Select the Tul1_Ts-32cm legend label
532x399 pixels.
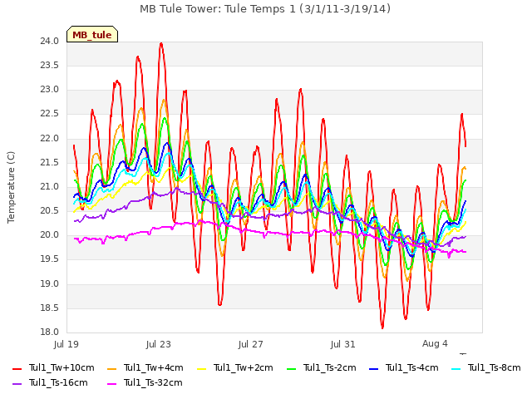pos(153,382)
